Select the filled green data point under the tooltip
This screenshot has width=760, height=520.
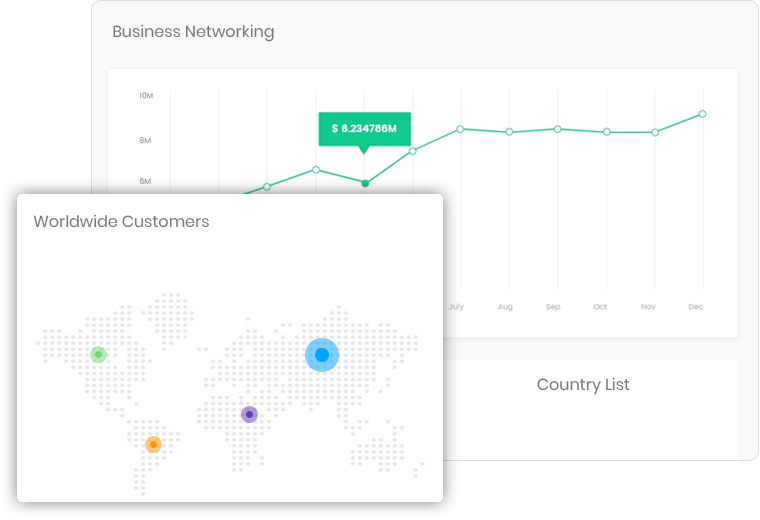coord(365,183)
